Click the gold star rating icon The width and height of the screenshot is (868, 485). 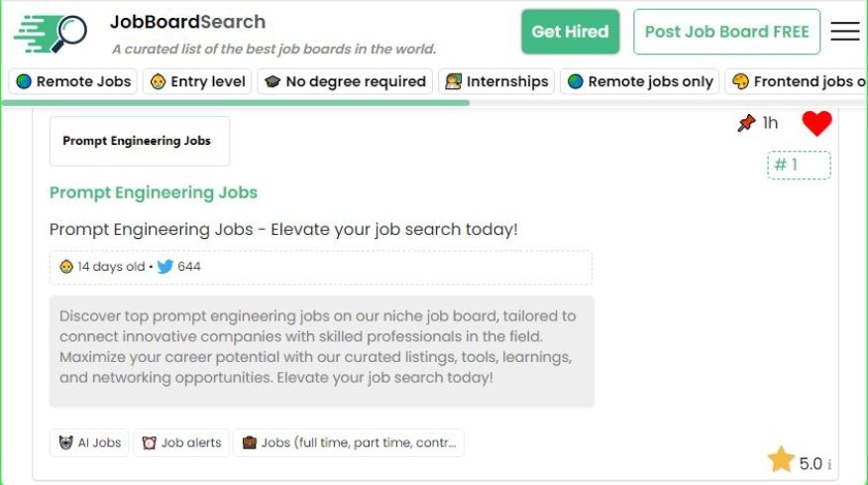click(781, 459)
